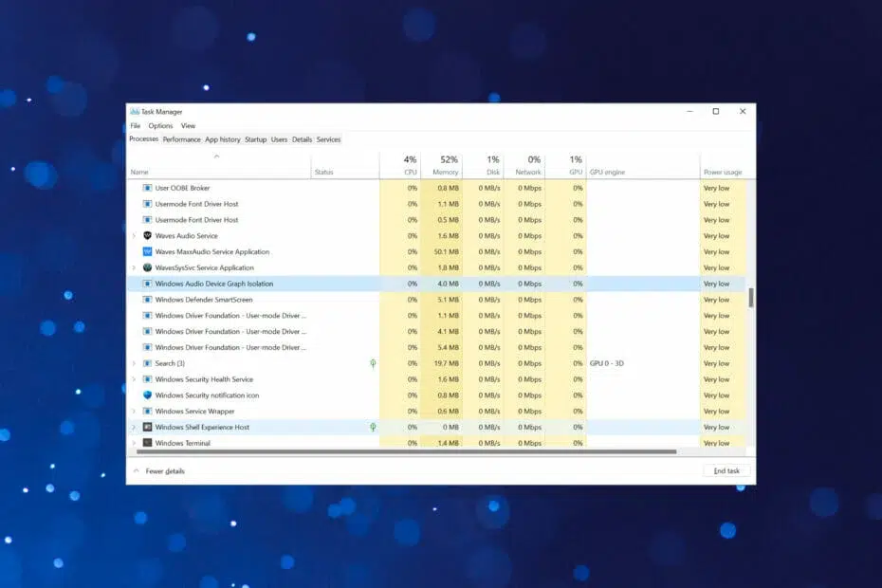The height and width of the screenshot is (588, 882).
Task: Sort by the GPU percentage column header
Action: [566, 165]
